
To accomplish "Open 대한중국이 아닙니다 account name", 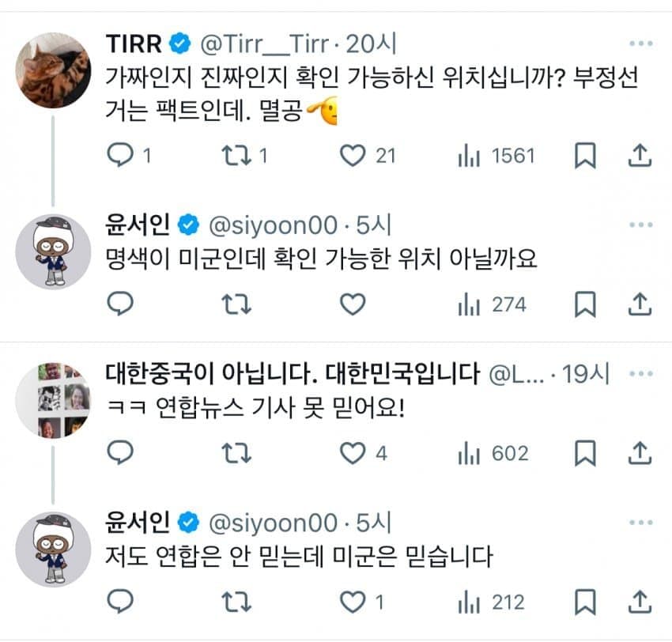I will pos(293,372).
